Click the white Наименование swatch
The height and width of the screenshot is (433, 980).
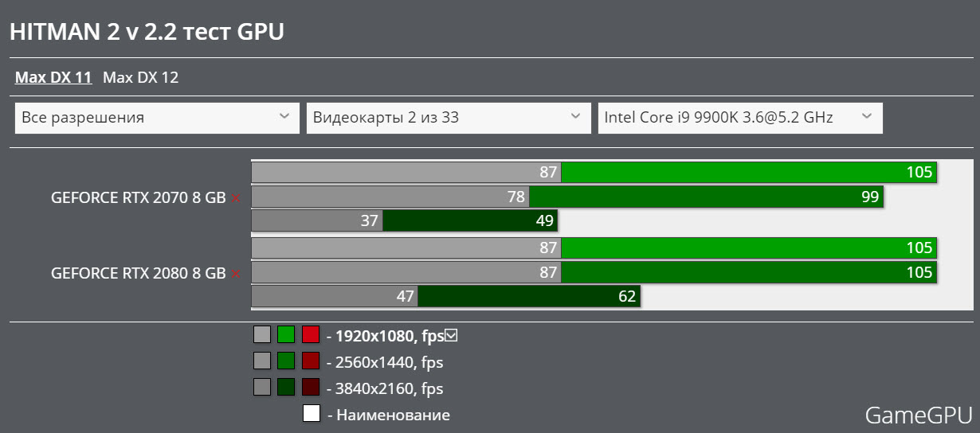(311, 414)
